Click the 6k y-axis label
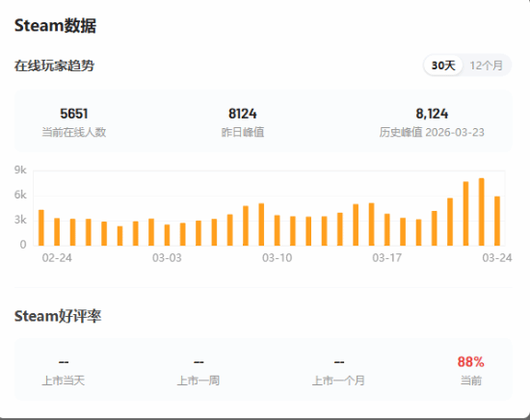The image size is (530, 420). (x=20, y=195)
